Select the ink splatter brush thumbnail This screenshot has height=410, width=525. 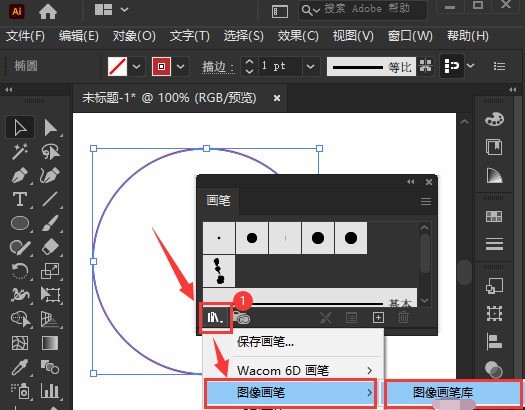(x=219, y=271)
